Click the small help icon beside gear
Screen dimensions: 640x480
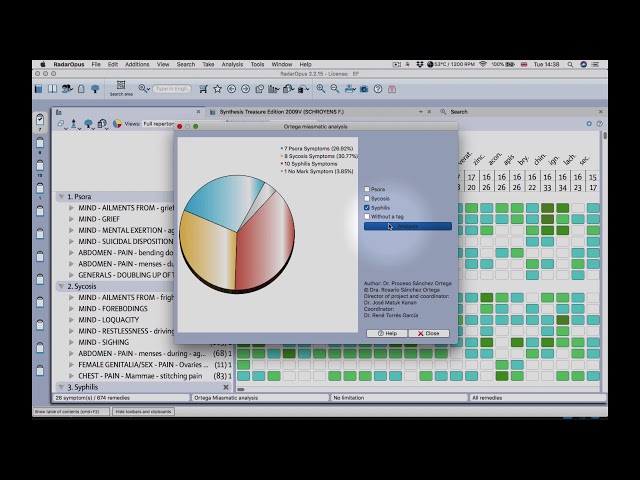(x=599, y=124)
